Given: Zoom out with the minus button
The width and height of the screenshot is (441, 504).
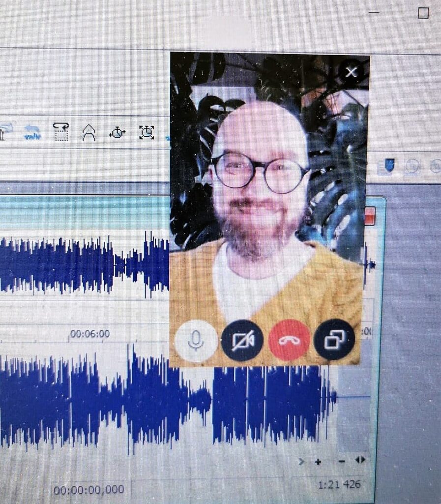Looking at the screenshot, I should pyautogui.click(x=342, y=461).
